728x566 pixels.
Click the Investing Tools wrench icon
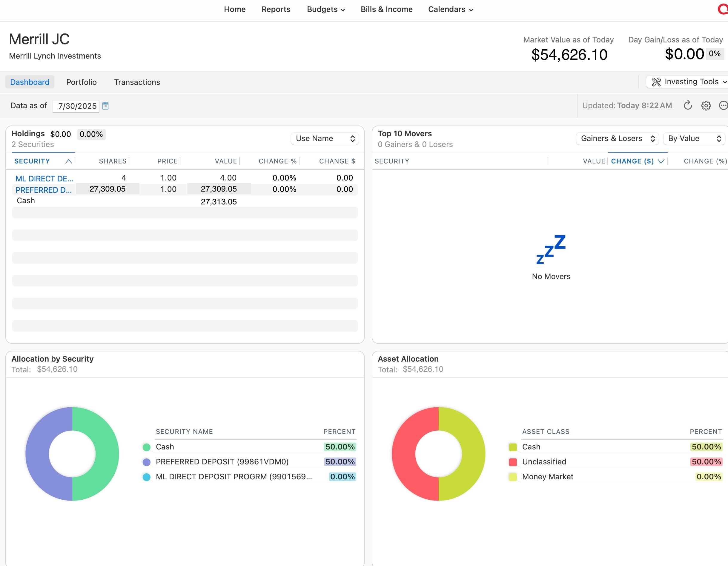(x=656, y=82)
